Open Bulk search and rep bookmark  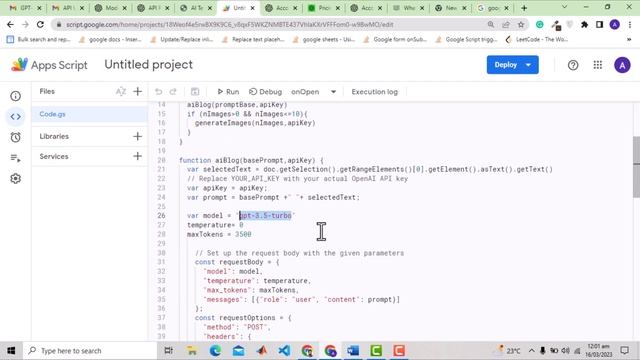39,40
